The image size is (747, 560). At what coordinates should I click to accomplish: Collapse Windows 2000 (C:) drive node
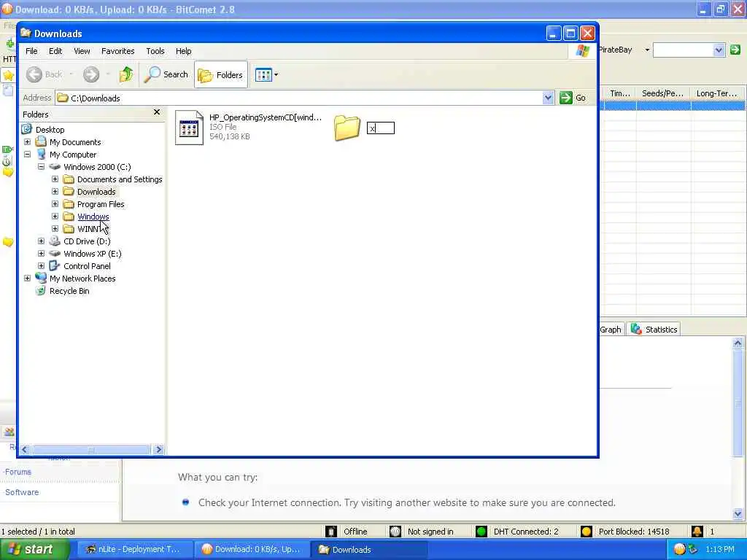tap(41, 167)
